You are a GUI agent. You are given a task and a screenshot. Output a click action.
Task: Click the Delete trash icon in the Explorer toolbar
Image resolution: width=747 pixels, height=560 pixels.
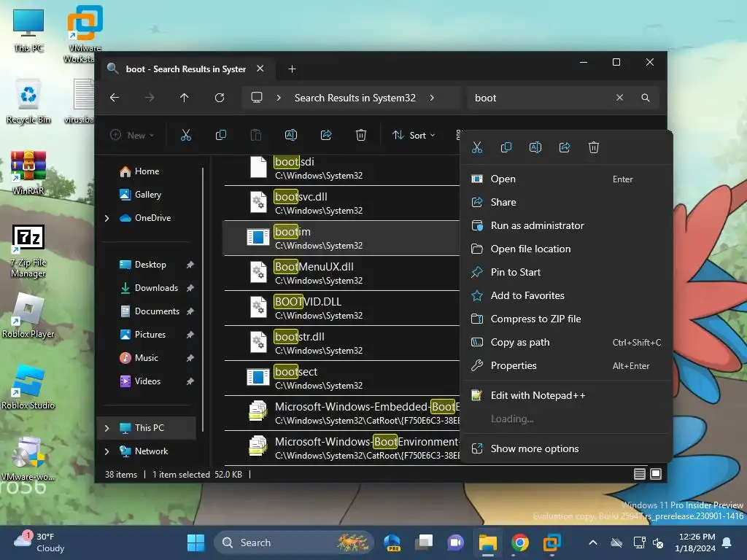point(361,135)
